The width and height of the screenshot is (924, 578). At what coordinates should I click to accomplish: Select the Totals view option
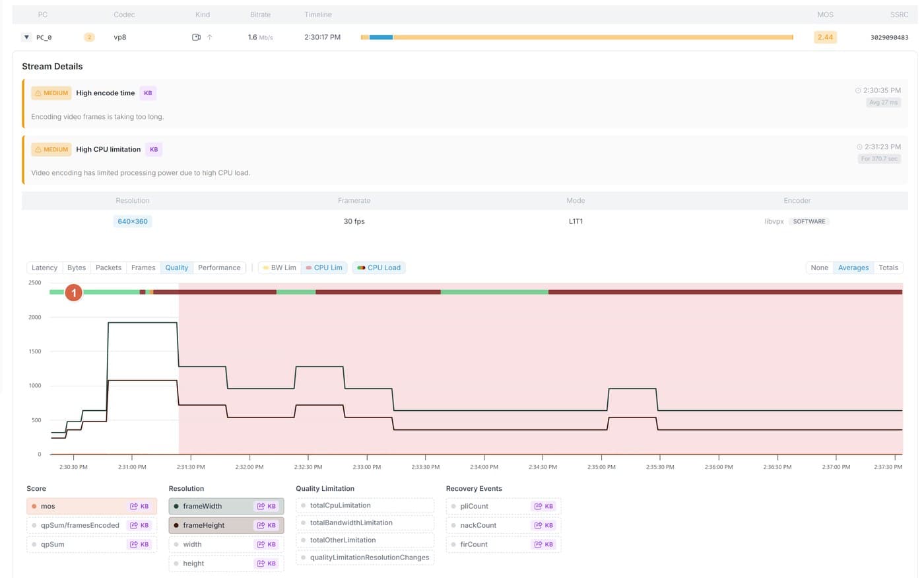[888, 268]
